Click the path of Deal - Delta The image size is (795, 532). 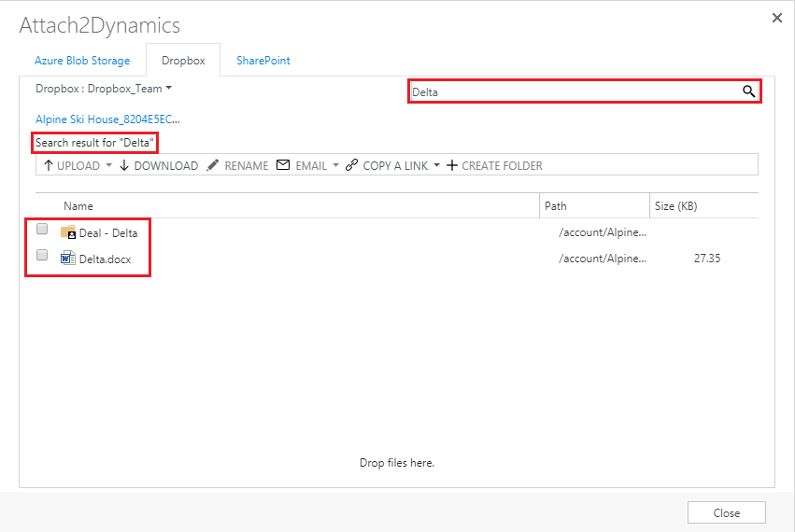[603, 232]
